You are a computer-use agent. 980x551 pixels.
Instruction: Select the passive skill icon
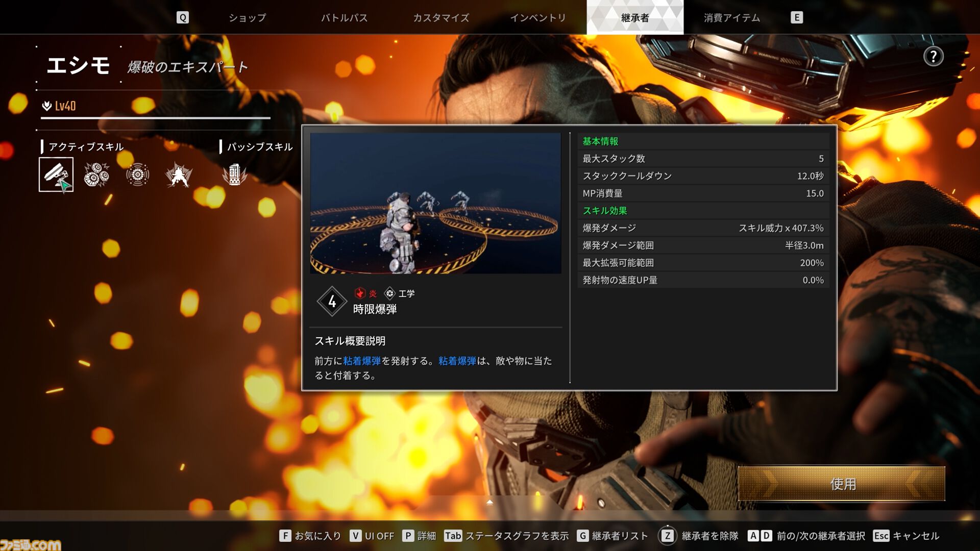(234, 174)
